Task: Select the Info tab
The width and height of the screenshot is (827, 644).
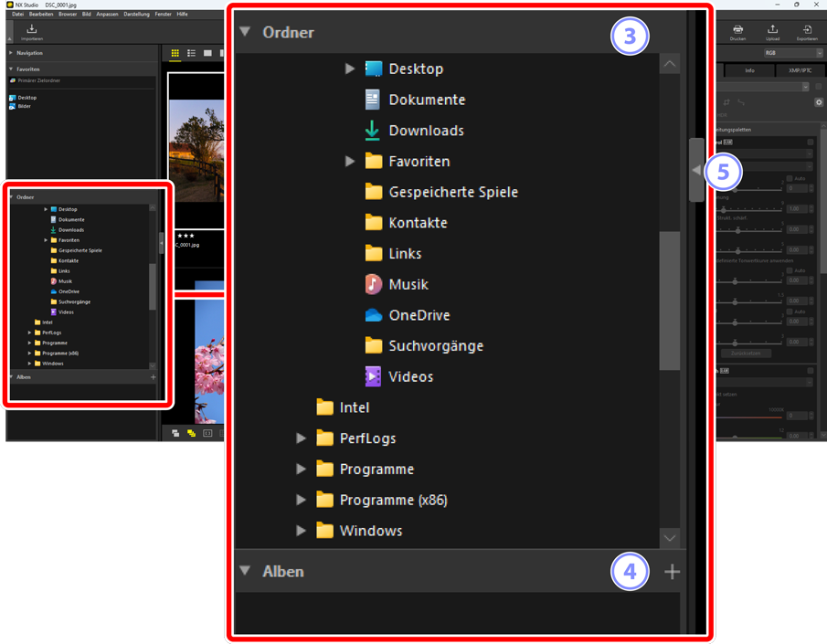Action: click(749, 70)
